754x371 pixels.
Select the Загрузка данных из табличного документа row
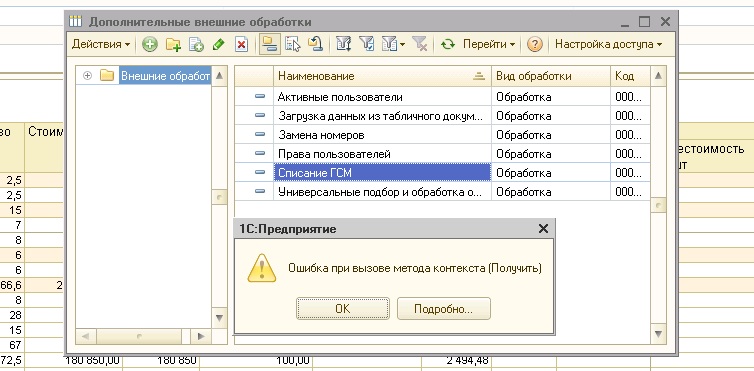pos(442,116)
